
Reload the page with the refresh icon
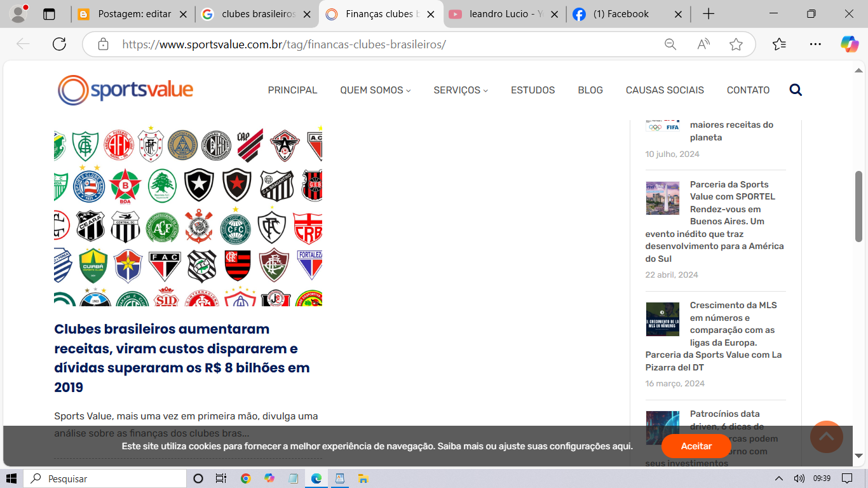point(59,44)
